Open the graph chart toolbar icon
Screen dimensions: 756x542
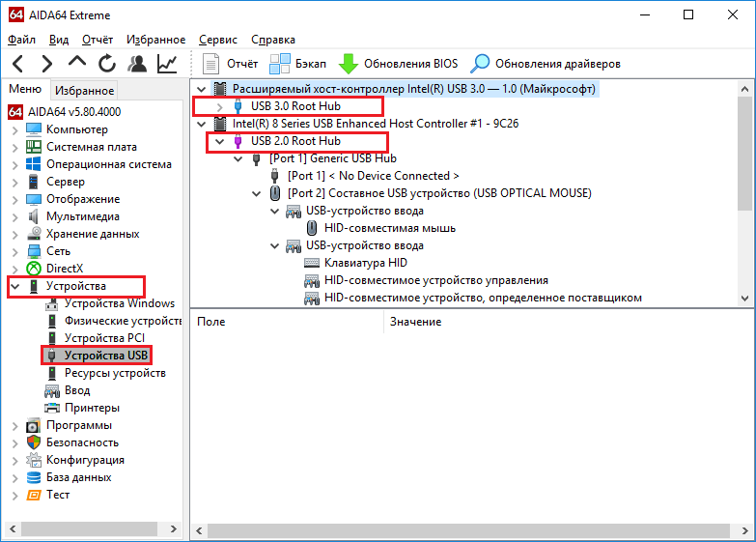167,64
